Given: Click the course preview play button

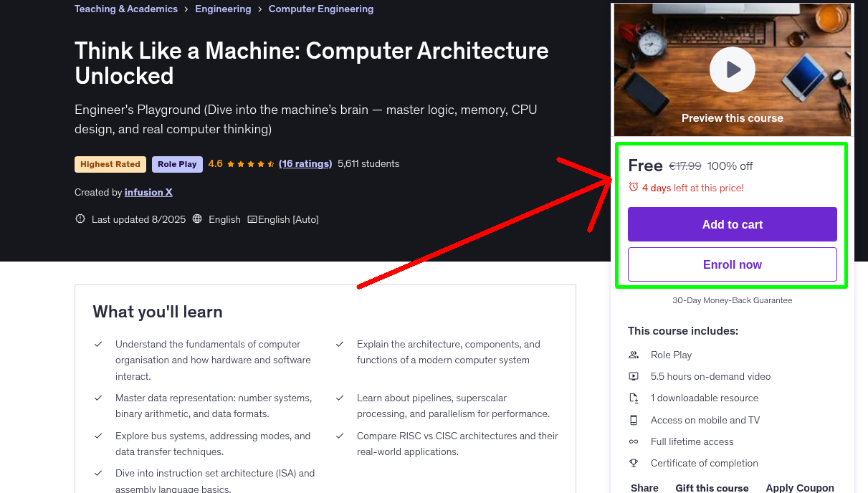Looking at the screenshot, I should (732, 69).
